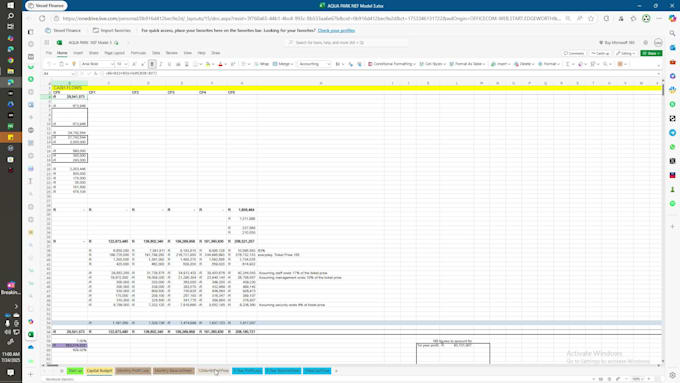Click the AutoSum sigma icon
The width and height of the screenshot is (680, 383).
coord(568,64)
